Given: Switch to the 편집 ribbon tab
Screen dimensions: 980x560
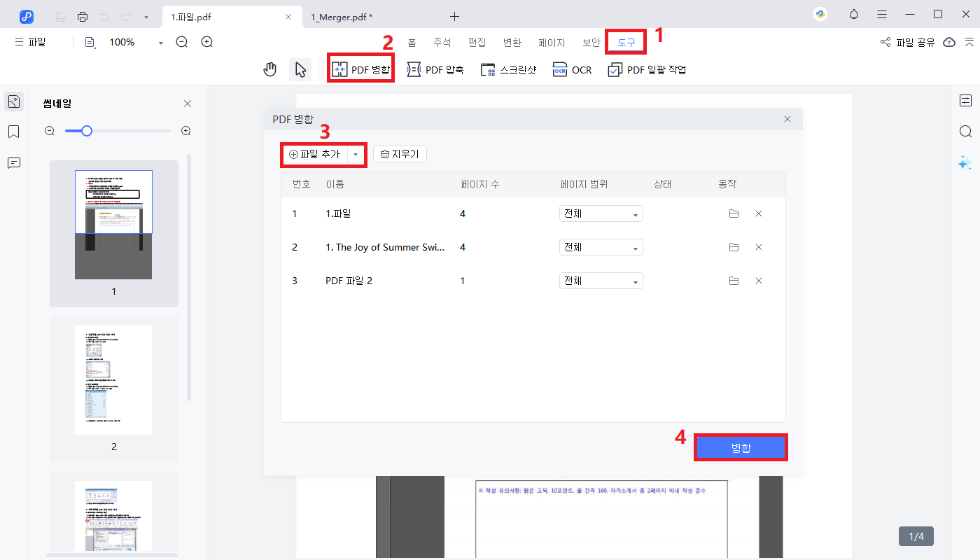Looking at the screenshot, I should pos(477,42).
